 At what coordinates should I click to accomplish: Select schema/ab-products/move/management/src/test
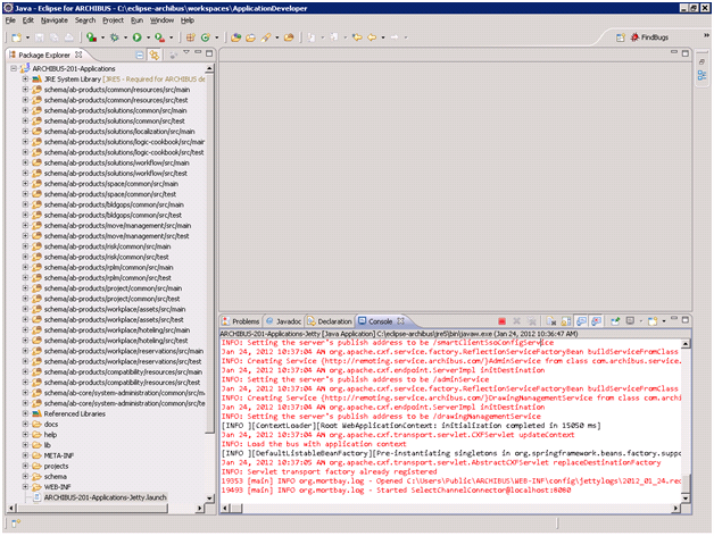point(116,236)
